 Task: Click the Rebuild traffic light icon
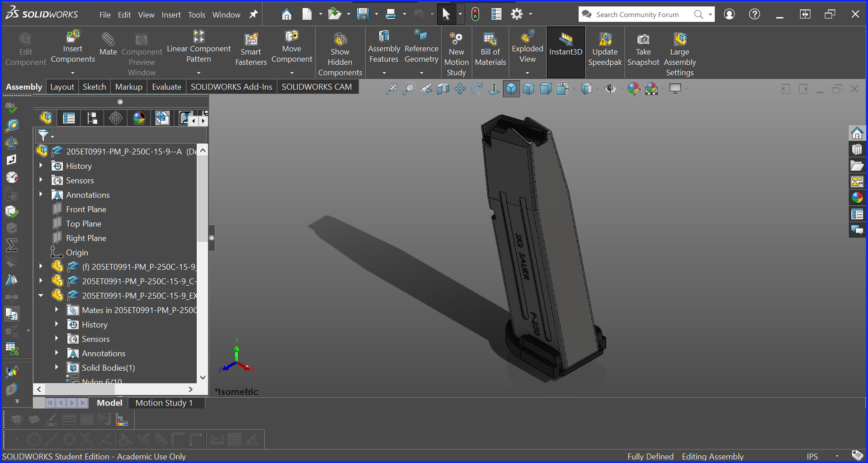475,14
